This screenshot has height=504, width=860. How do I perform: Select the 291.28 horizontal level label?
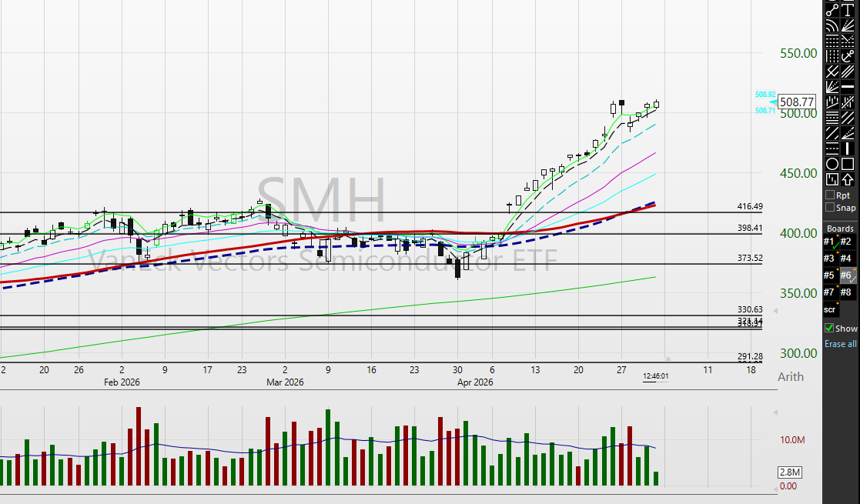pyautogui.click(x=750, y=356)
